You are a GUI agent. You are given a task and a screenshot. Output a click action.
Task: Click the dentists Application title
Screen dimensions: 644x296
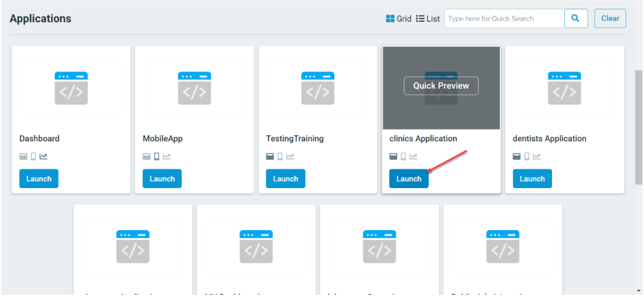click(x=550, y=139)
